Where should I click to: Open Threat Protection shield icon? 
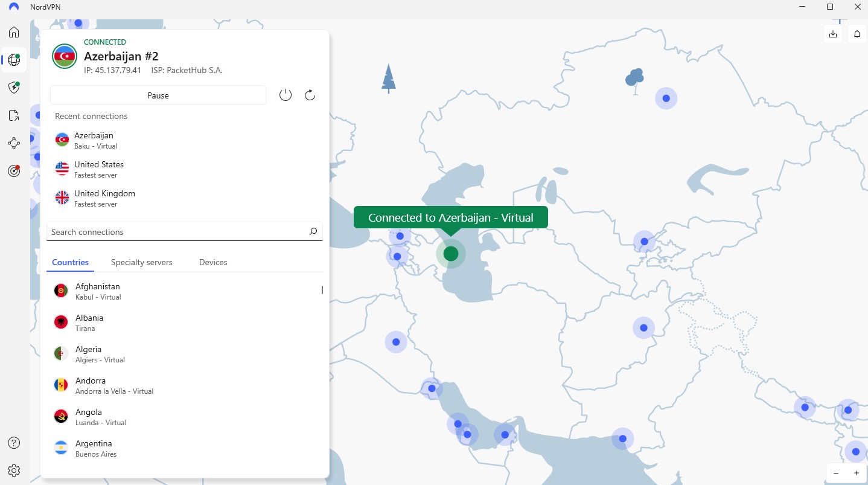click(x=14, y=88)
